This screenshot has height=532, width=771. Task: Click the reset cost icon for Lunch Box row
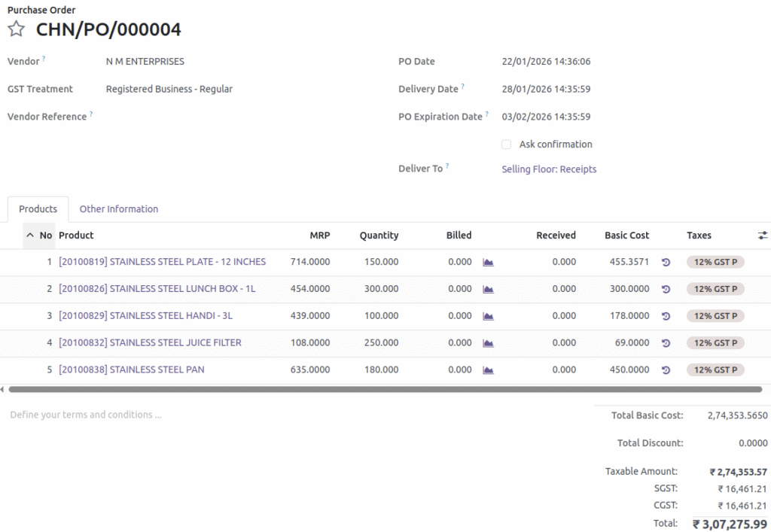(x=666, y=289)
